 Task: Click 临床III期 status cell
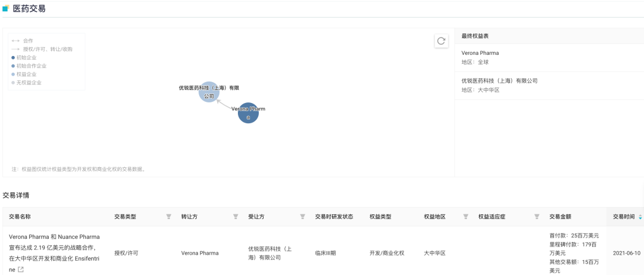326,253
